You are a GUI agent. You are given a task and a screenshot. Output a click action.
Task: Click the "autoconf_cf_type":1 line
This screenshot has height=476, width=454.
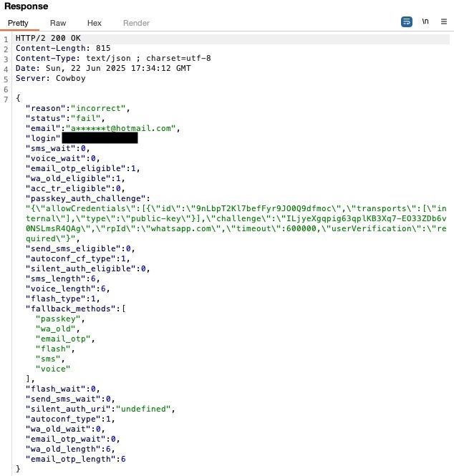click(78, 258)
